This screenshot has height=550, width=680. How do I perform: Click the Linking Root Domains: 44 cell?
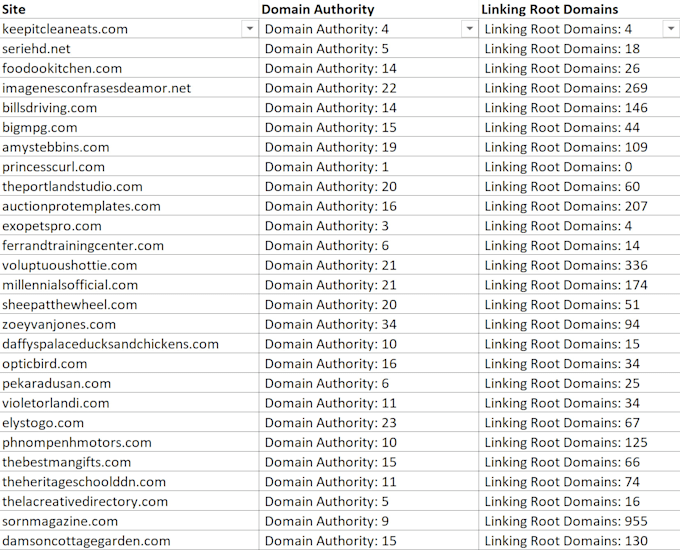[x=580, y=127]
